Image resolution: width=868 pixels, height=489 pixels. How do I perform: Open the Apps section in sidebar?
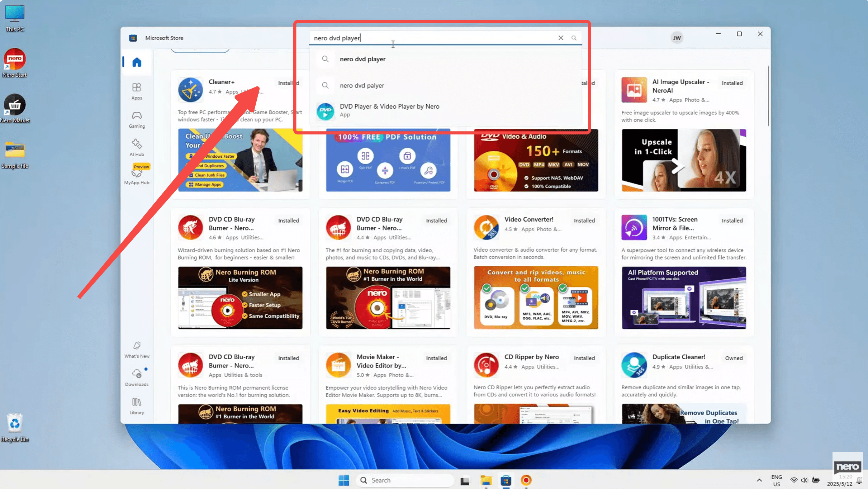137,91
